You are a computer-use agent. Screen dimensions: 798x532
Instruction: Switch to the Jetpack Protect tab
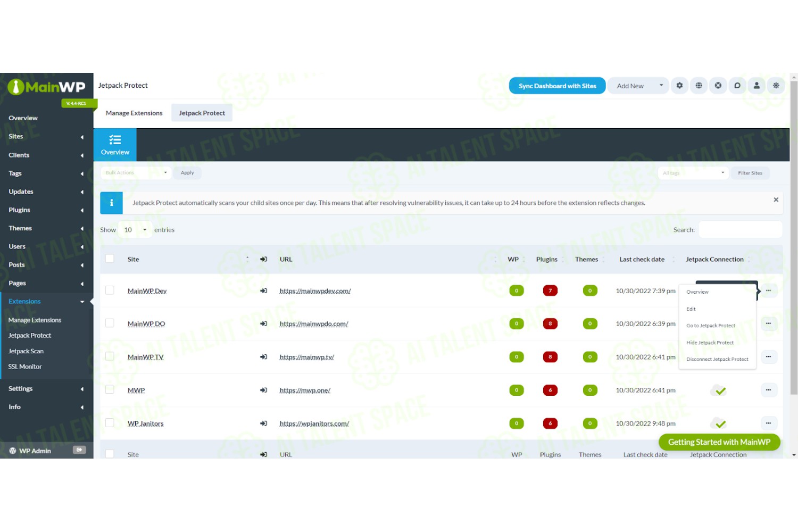(202, 113)
